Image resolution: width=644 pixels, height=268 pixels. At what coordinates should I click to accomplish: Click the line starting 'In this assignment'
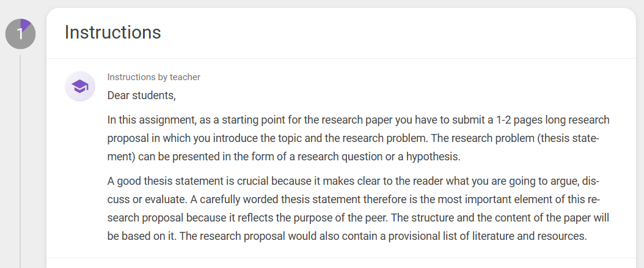pos(358,120)
